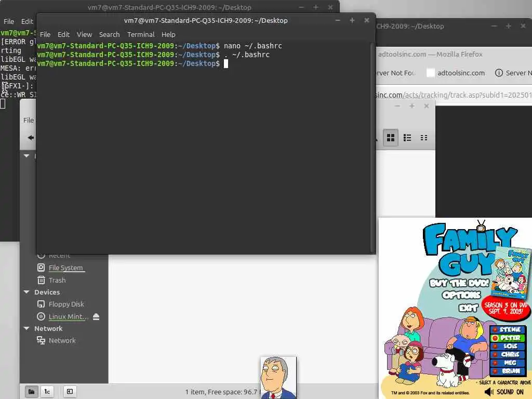
Task: Click the adtoolsinc.com tab favicon
Action: (x=430, y=73)
